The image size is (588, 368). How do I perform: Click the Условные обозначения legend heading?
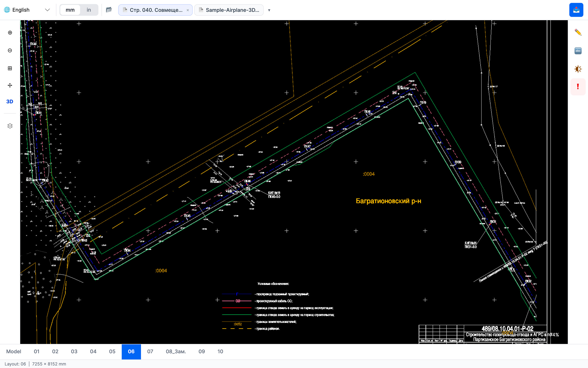click(273, 284)
